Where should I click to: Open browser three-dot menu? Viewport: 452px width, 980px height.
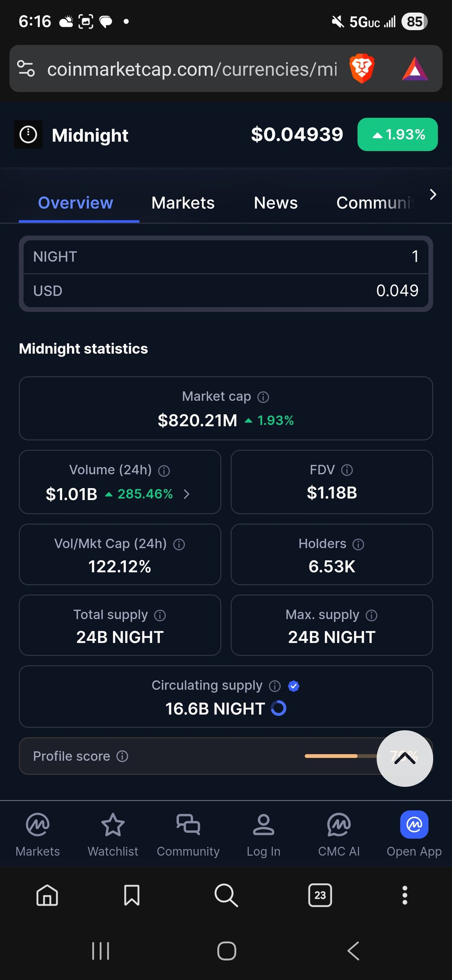[x=405, y=895]
